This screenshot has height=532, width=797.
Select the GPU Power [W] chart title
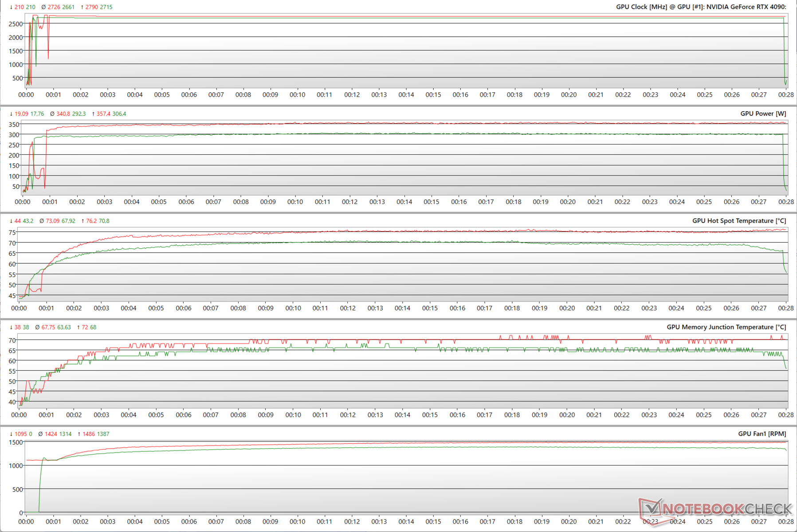pos(763,113)
